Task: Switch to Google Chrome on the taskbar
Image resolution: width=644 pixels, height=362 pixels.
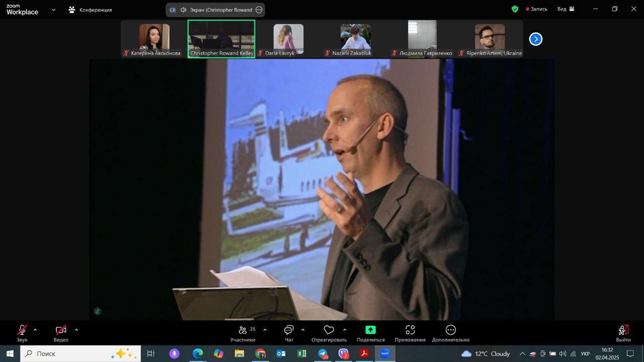Action: click(260, 353)
